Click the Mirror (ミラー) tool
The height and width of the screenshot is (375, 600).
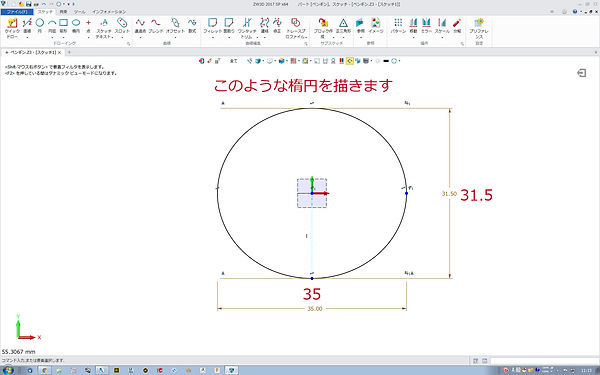(x=426, y=26)
